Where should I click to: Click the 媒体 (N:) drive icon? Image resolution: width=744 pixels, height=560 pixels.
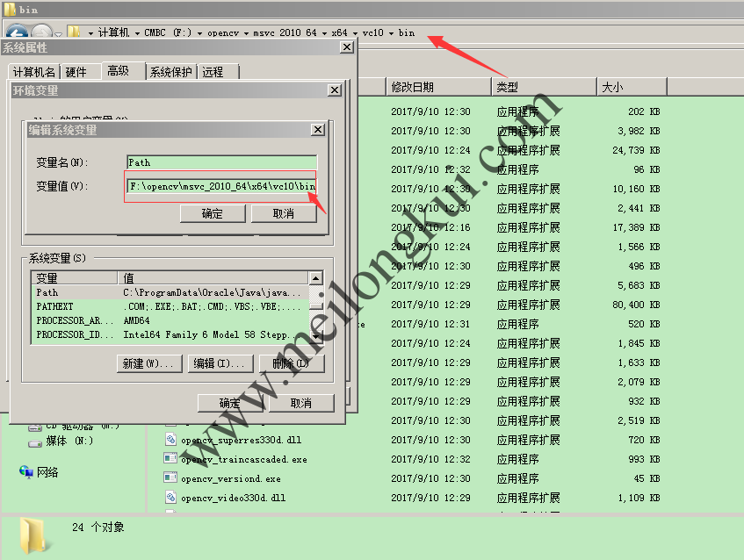[35, 443]
